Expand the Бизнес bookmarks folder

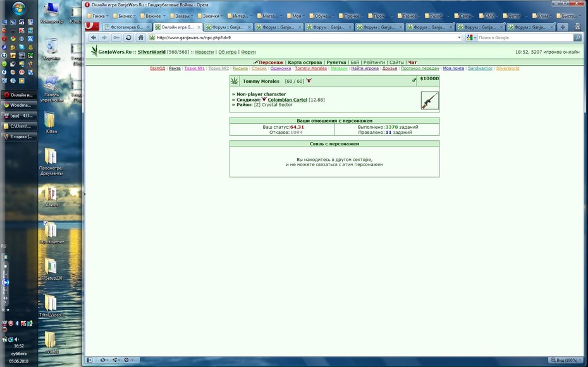click(125, 16)
